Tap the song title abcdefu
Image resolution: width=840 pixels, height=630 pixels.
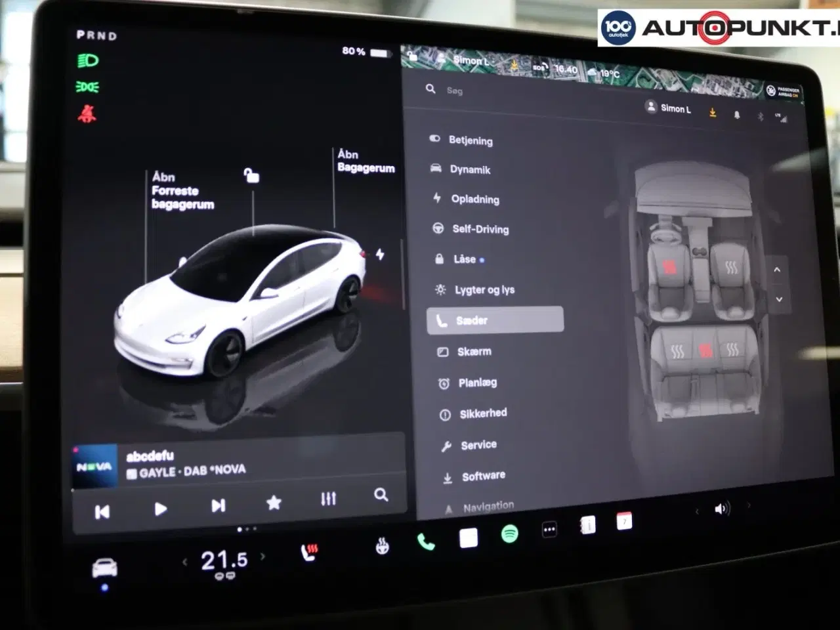[150, 455]
